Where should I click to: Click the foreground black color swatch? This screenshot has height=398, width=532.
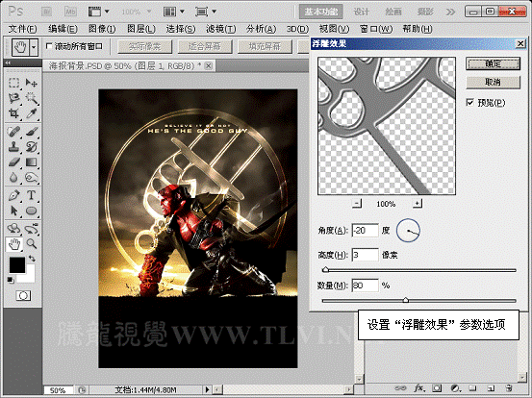[16, 264]
